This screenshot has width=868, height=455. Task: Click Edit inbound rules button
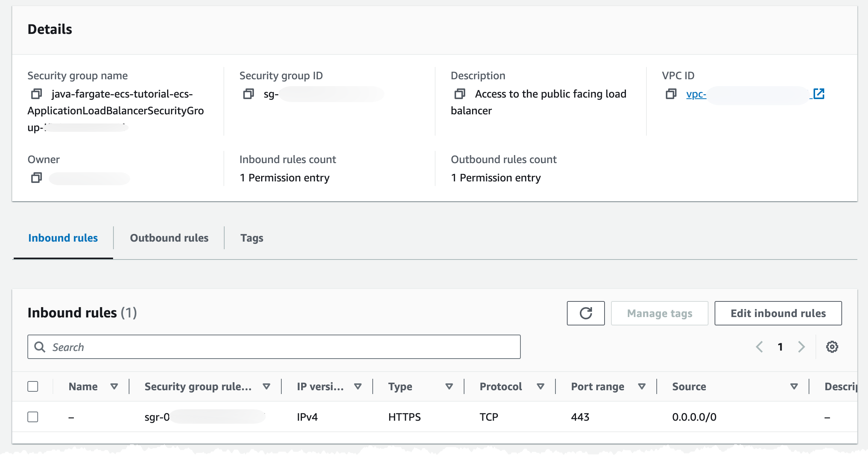778,313
